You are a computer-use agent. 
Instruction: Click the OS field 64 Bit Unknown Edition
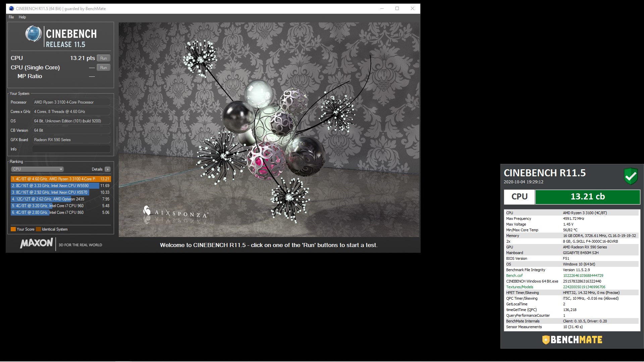[71, 121]
